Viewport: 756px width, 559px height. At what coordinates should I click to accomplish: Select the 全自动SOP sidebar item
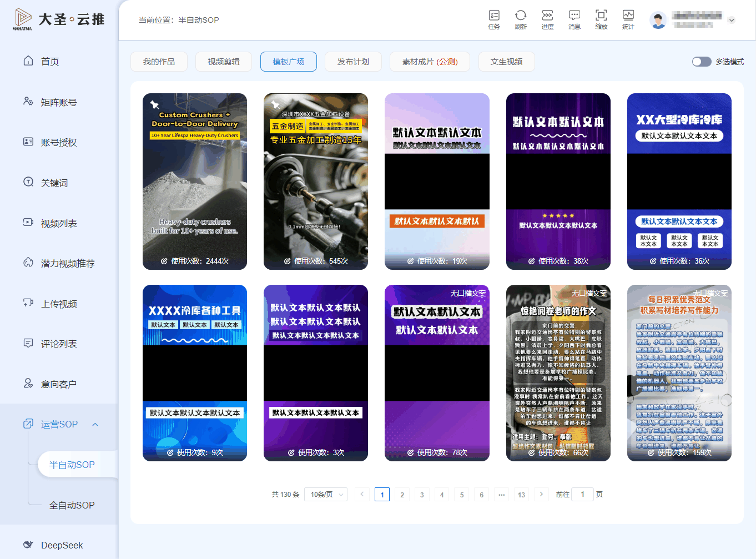click(x=72, y=505)
